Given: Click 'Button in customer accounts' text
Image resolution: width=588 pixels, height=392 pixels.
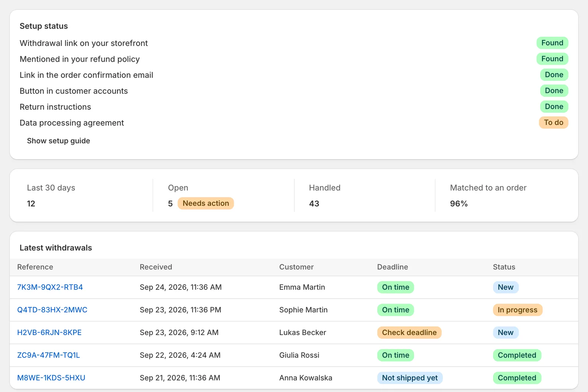Looking at the screenshot, I should point(74,91).
